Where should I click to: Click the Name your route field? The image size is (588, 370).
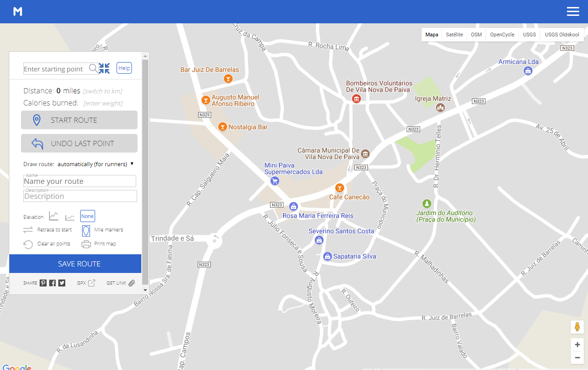(80, 181)
